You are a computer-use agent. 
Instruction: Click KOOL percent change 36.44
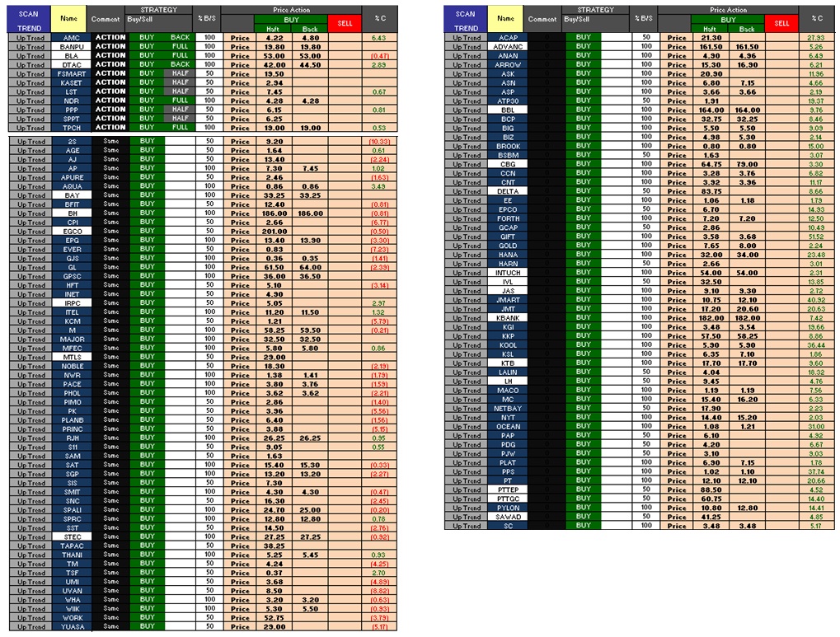(816, 345)
